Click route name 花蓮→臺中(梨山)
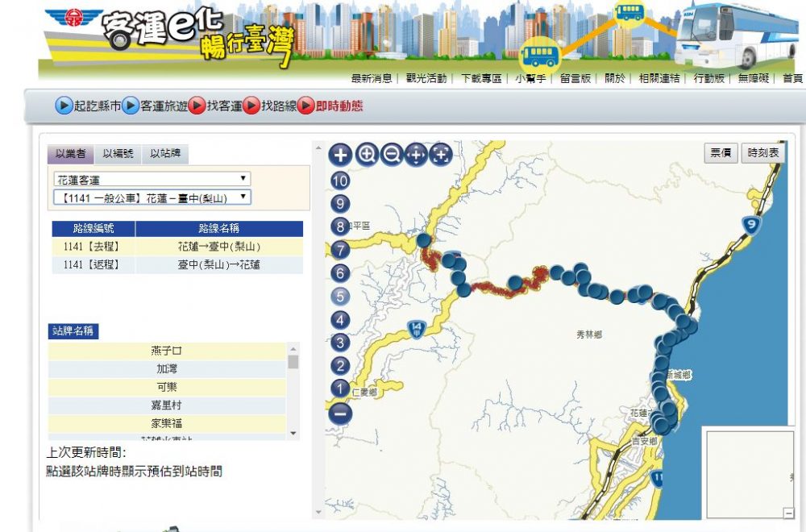This screenshot has height=532, width=806. 219,246
